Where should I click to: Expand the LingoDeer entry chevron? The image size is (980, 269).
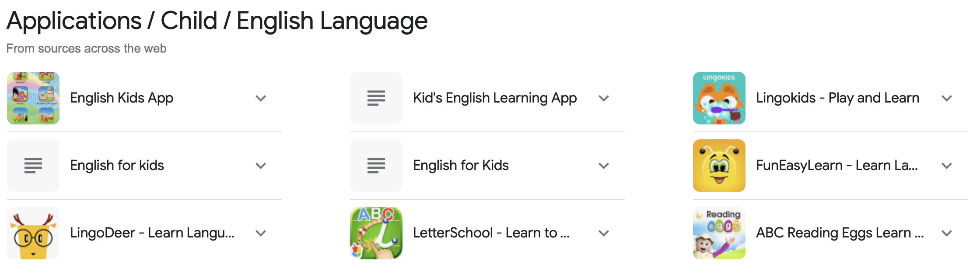(x=261, y=233)
